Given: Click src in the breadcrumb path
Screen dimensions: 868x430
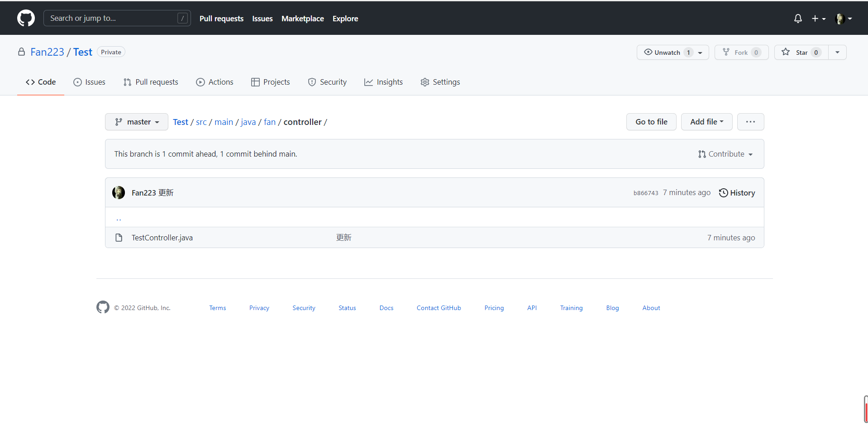Looking at the screenshot, I should coord(201,122).
